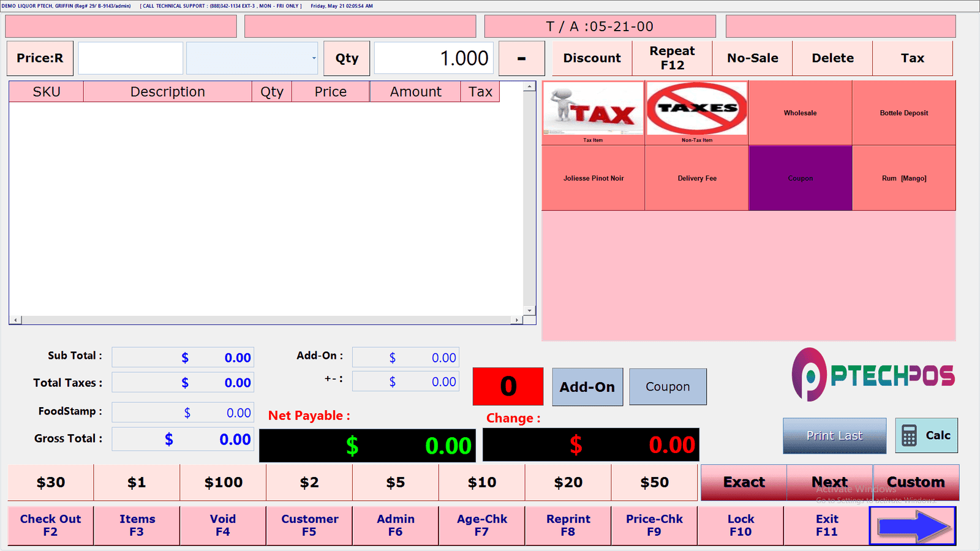Click the T / A :05-21-00 banner
The height and width of the screenshot is (551, 980).
[600, 26]
